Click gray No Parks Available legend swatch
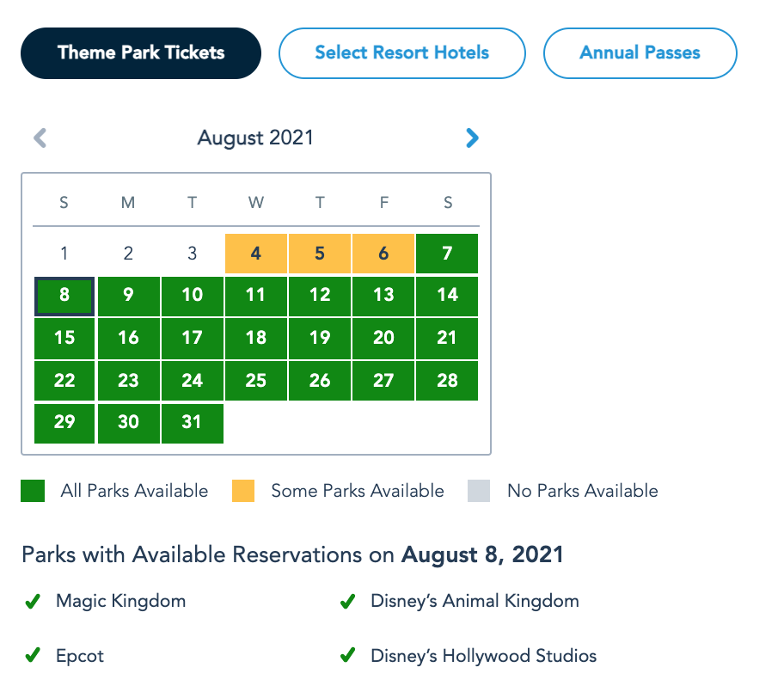 (x=479, y=491)
